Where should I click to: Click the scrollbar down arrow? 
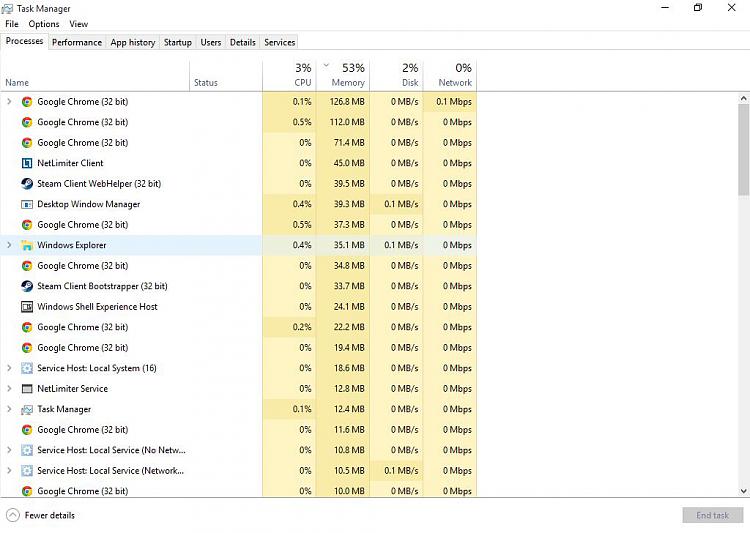click(743, 491)
